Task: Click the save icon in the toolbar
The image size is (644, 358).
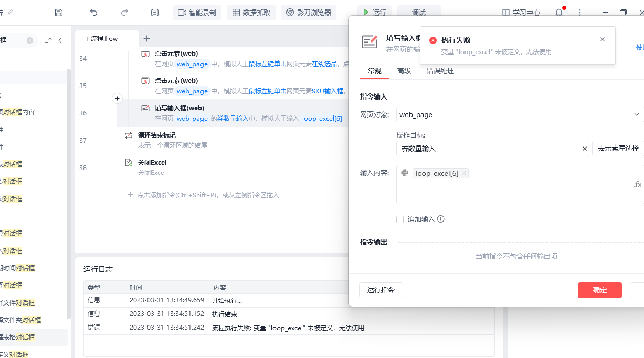Action: (x=59, y=13)
